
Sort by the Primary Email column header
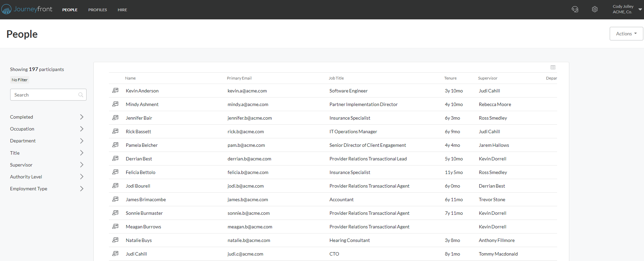pos(239,78)
